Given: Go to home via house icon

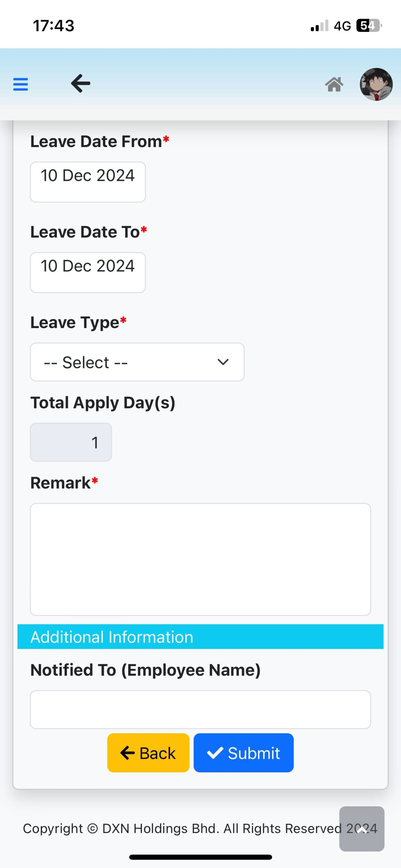Looking at the screenshot, I should coord(334,84).
